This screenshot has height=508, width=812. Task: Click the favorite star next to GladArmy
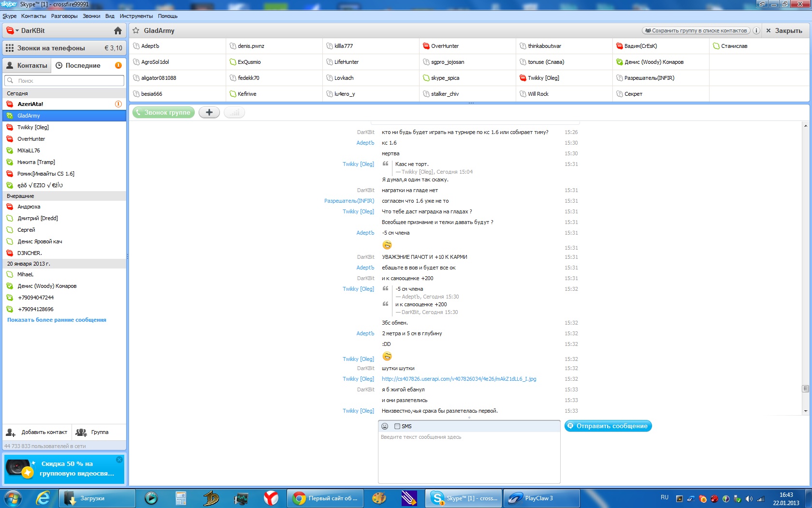[136, 30]
